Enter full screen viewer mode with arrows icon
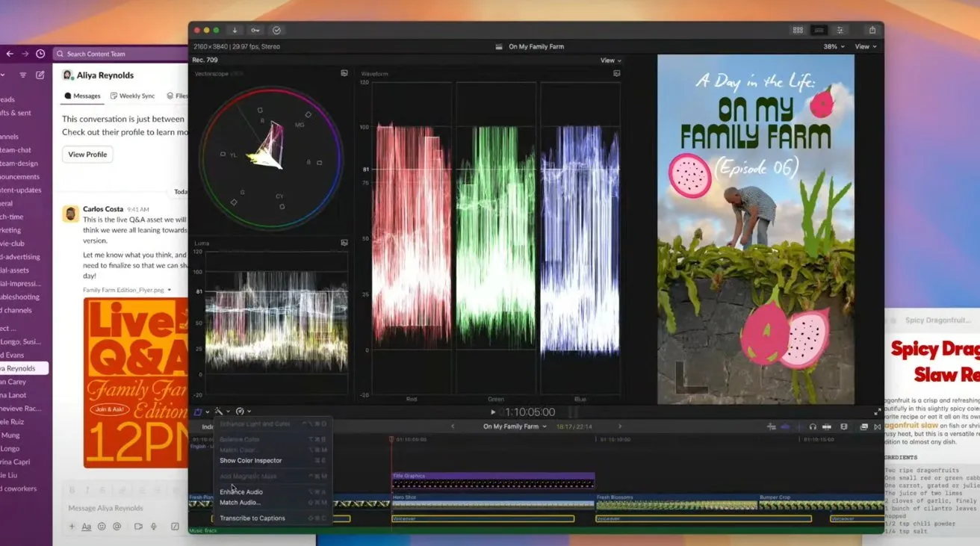This screenshot has height=546, width=980. (x=878, y=412)
